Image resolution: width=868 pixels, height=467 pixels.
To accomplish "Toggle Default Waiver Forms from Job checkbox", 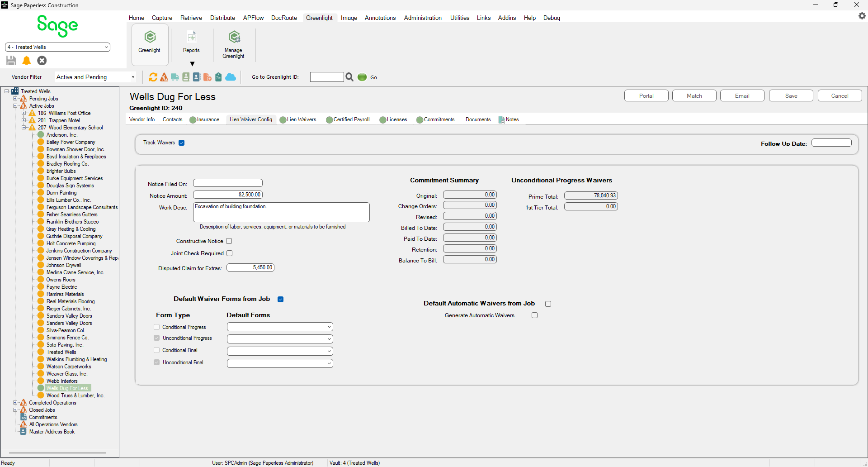I will click(x=281, y=299).
